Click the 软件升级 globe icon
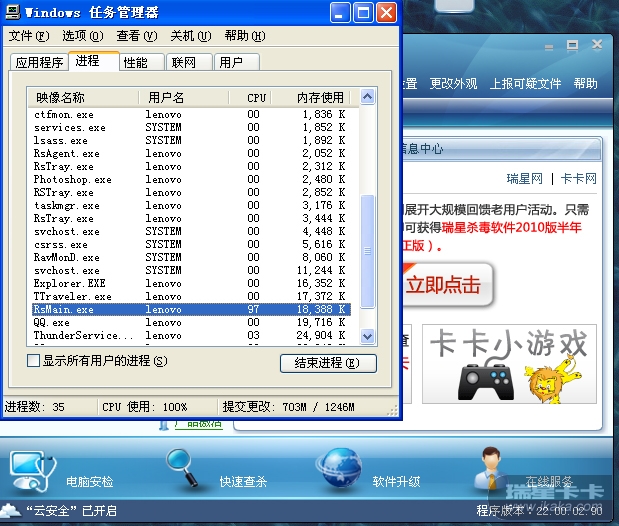The height and width of the screenshot is (526, 619). [340, 468]
